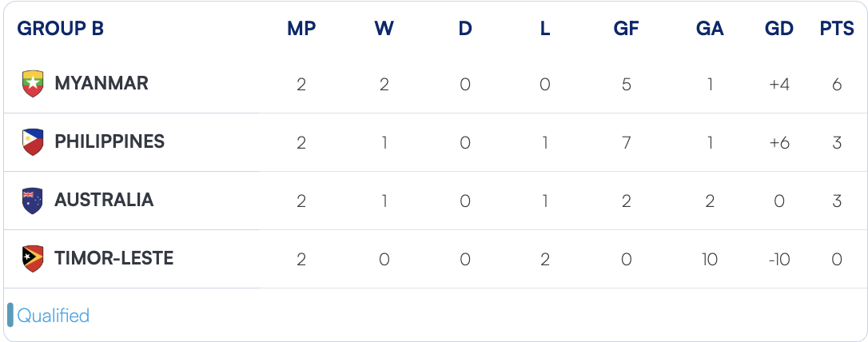Click the MP column header
Screen dimensions: 868x342
click(x=301, y=29)
